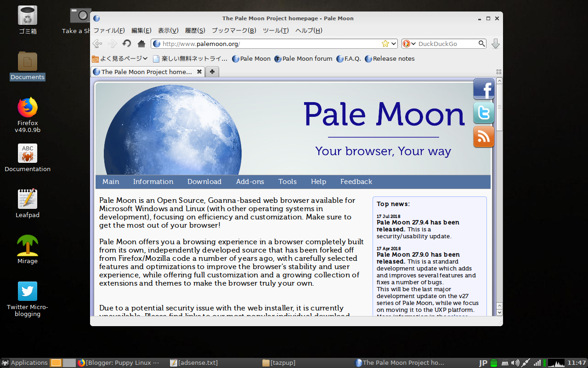Click Feedback in the site navigation
The width and height of the screenshot is (588, 368).
click(356, 182)
